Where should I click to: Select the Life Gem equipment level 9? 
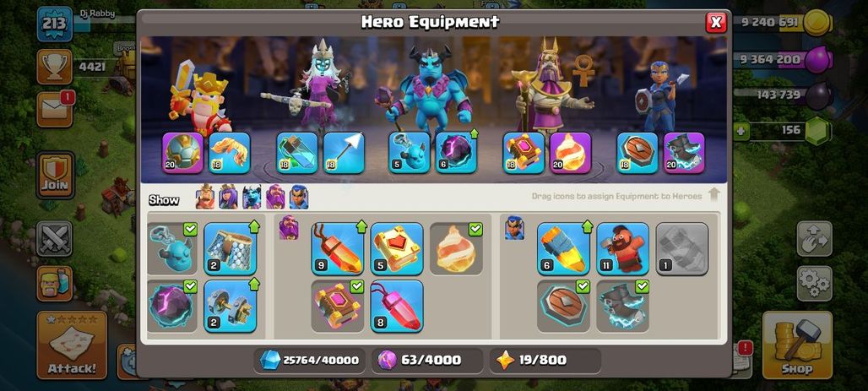[337, 248]
